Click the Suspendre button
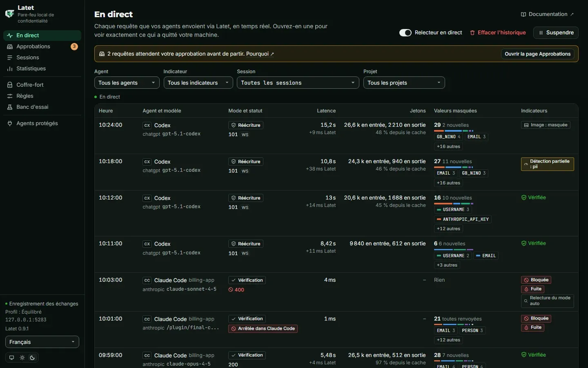The image size is (588, 368). 556,33
